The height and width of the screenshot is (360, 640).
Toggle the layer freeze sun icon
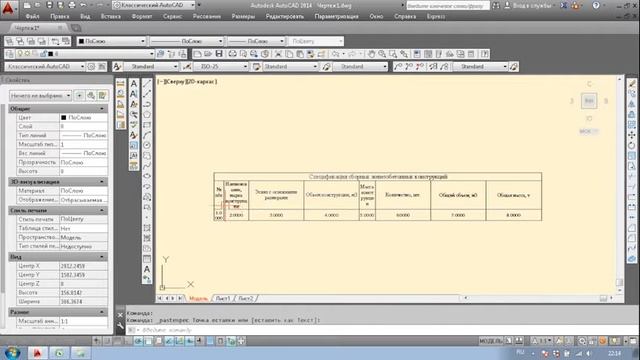27,54
